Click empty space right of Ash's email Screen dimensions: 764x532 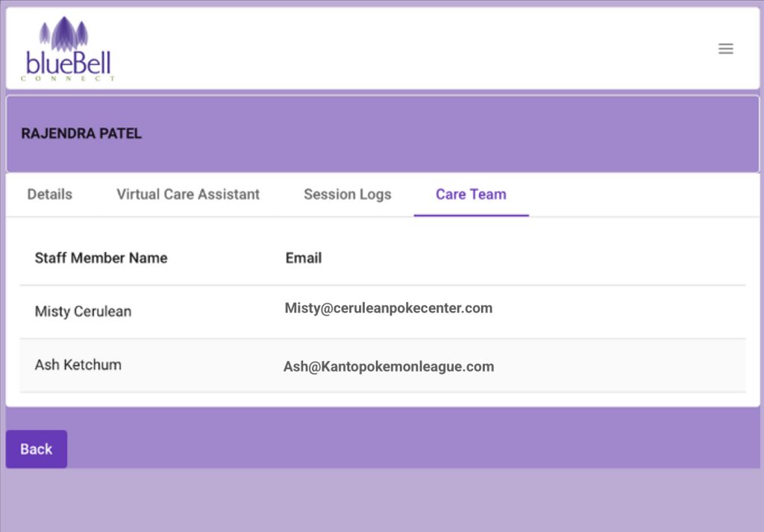[x=619, y=366]
